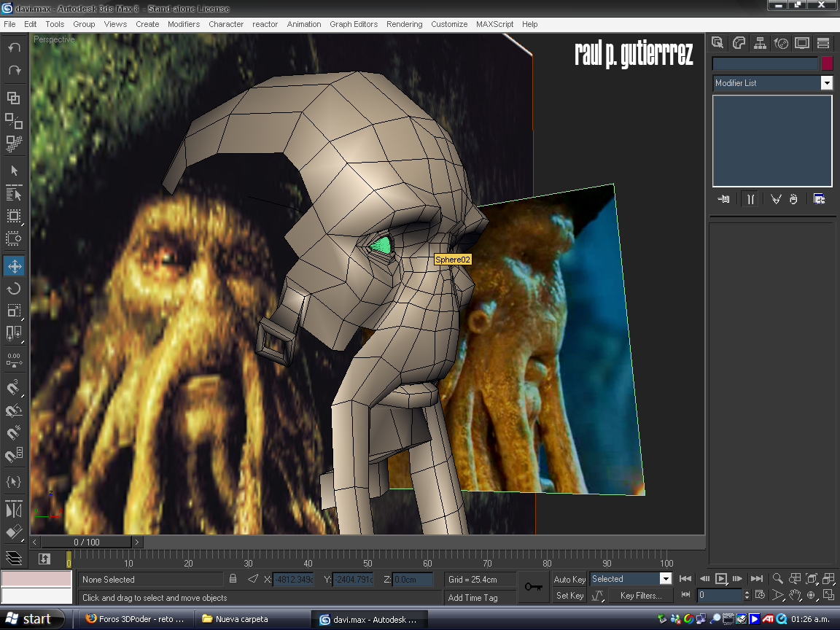The height and width of the screenshot is (630, 840).
Task: Click the time slider left arrow
Action: pyautogui.click(x=35, y=542)
